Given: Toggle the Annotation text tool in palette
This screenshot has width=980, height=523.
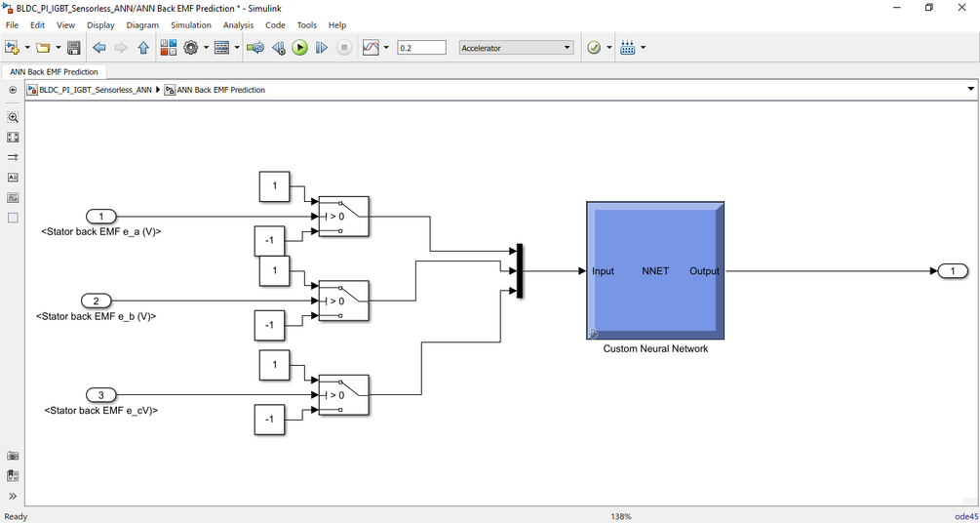Looking at the screenshot, I should tap(13, 177).
